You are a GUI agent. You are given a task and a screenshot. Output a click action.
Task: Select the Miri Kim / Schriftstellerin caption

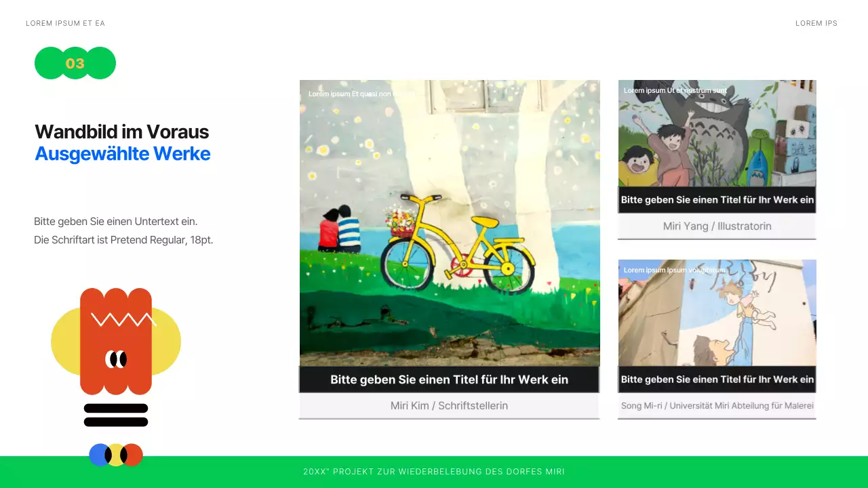click(450, 406)
